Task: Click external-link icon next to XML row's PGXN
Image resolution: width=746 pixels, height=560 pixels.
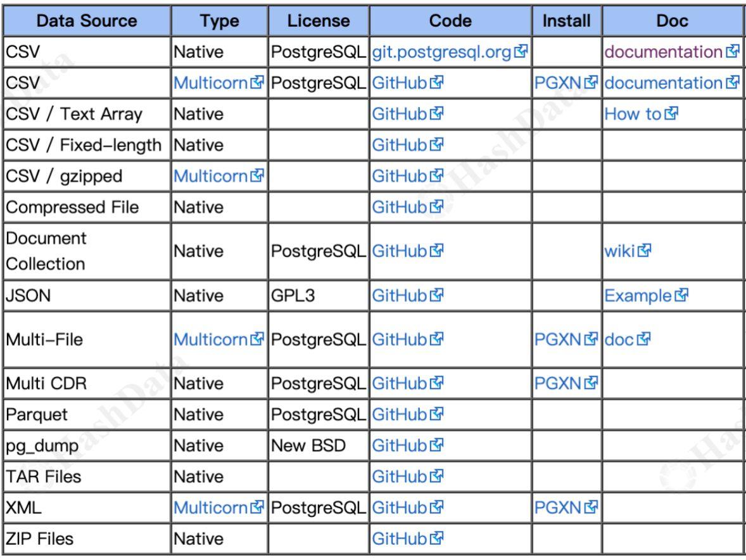Action: 589,507
